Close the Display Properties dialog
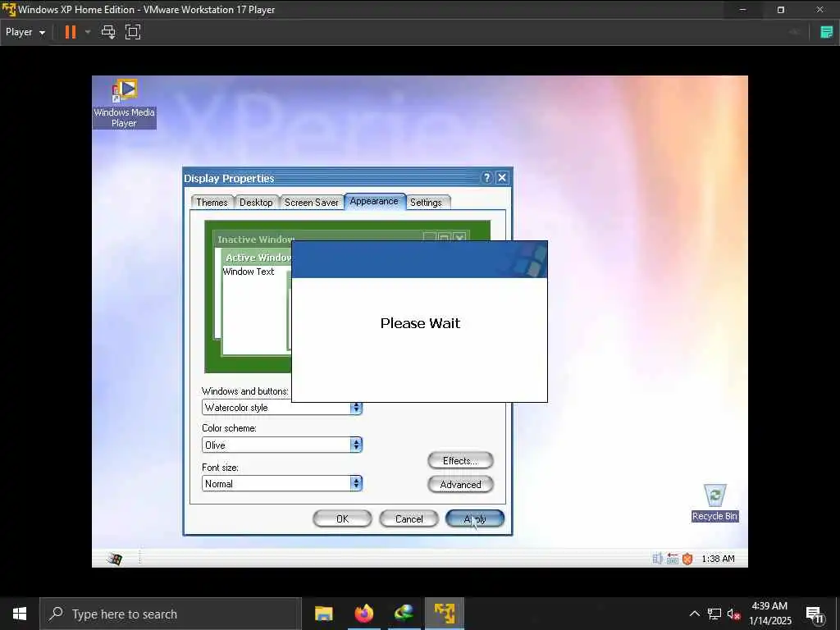The image size is (840, 630). pyautogui.click(x=502, y=178)
